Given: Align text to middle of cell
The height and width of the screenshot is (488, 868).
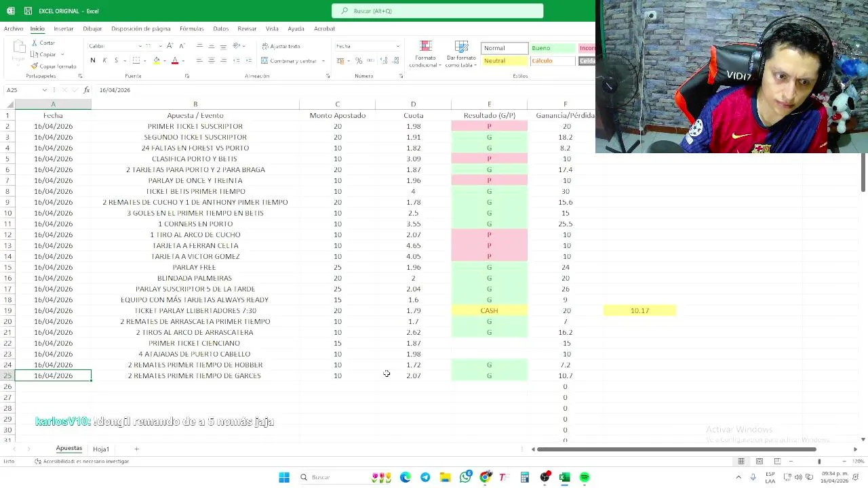Looking at the screenshot, I should pyautogui.click(x=212, y=46).
